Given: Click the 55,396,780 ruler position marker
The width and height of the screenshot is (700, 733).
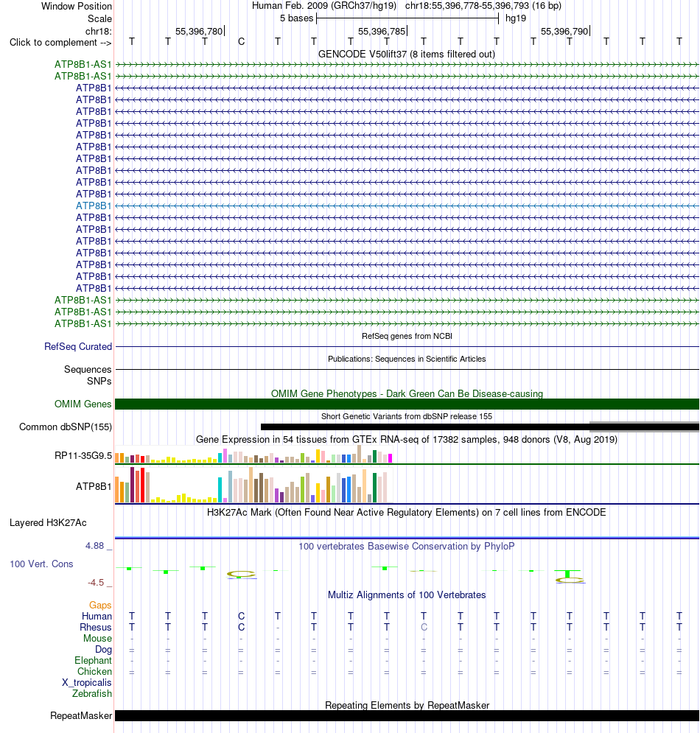Looking at the screenshot, I should pyautogui.click(x=199, y=32).
